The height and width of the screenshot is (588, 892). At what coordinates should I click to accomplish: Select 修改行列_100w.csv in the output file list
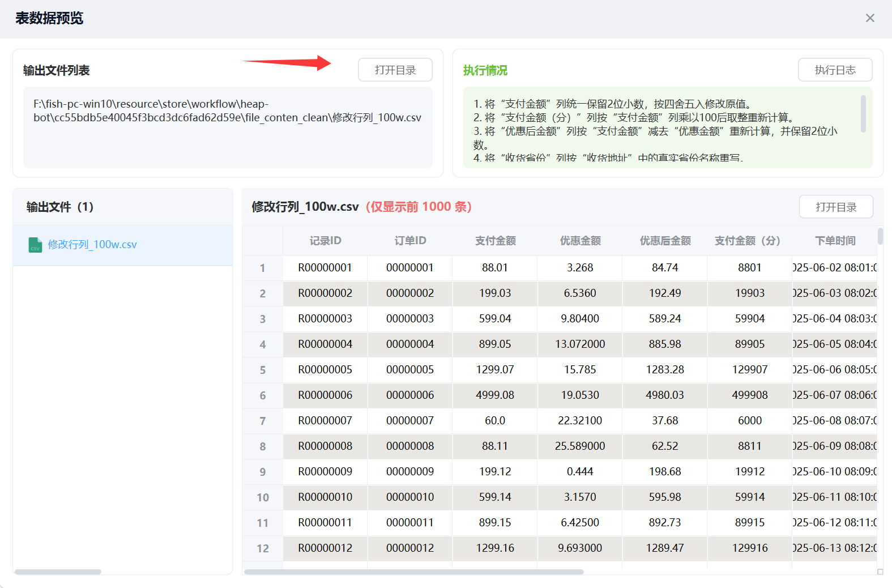point(92,245)
